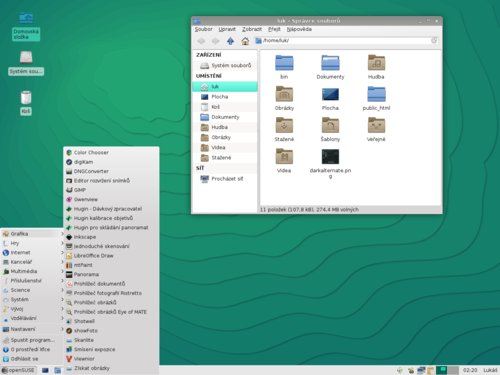Screen dimensions: 500x375
Task: Expand the Multimédia category submenu
Action: pyautogui.click(x=32, y=271)
